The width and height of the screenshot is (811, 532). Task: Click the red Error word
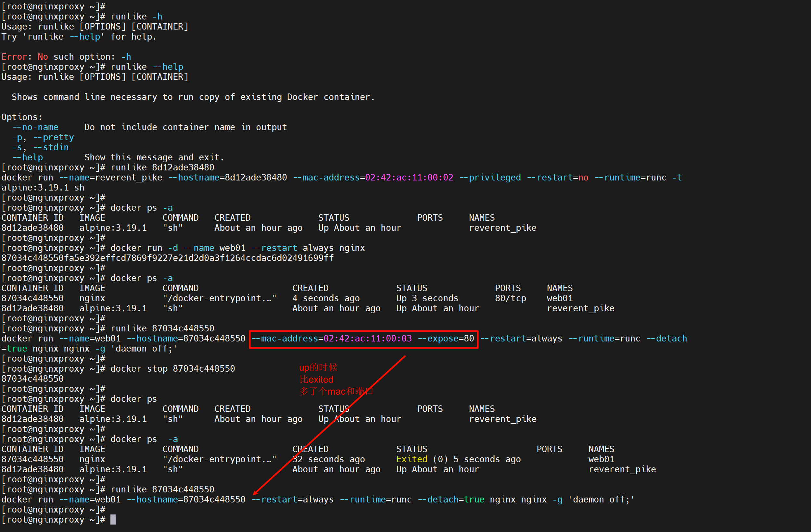coord(14,56)
